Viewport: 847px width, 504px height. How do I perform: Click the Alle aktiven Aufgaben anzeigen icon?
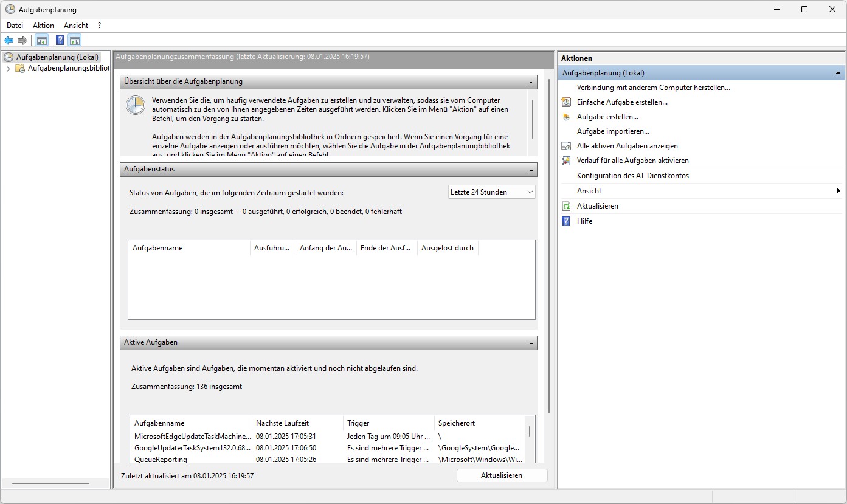566,146
